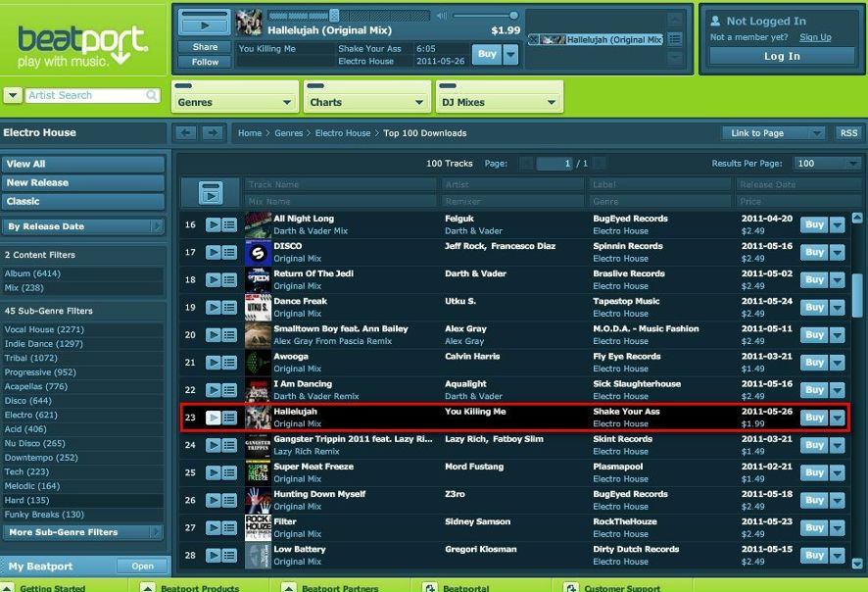Open the RSS feed

(847, 133)
